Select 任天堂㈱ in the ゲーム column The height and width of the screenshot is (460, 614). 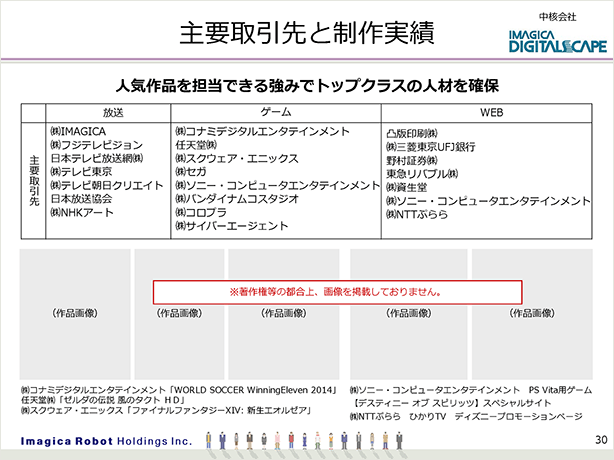coord(196,145)
